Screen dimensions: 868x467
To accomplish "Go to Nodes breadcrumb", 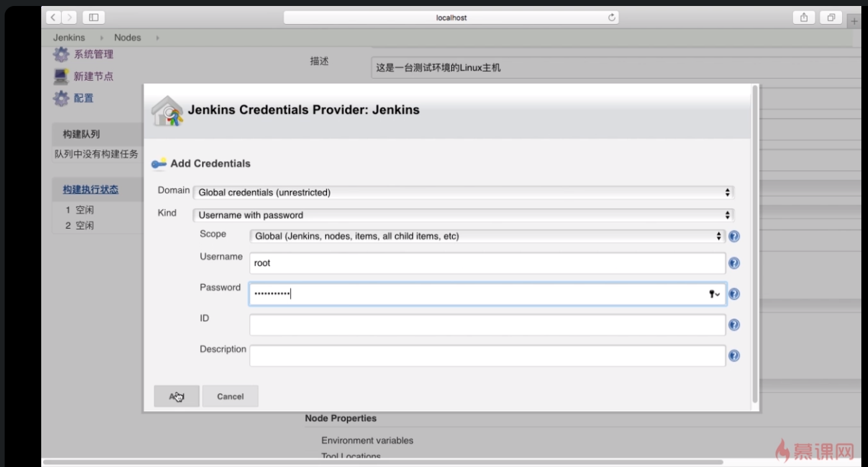I will pos(128,38).
